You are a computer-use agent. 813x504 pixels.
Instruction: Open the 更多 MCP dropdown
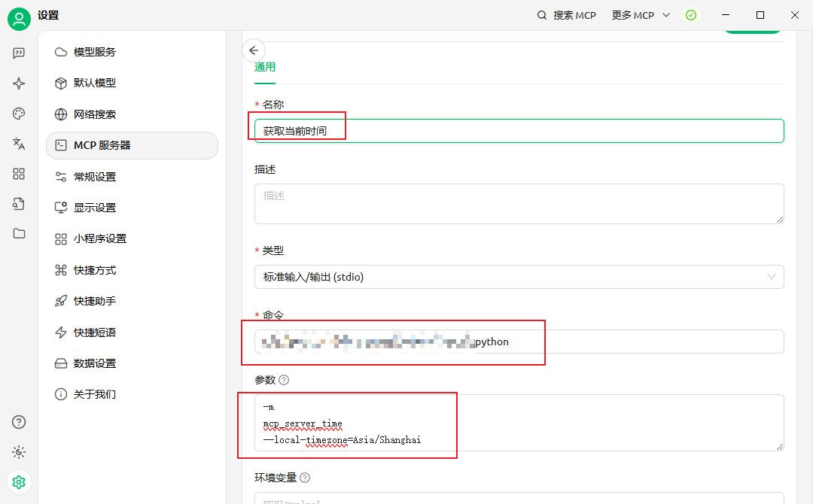pos(641,15)
